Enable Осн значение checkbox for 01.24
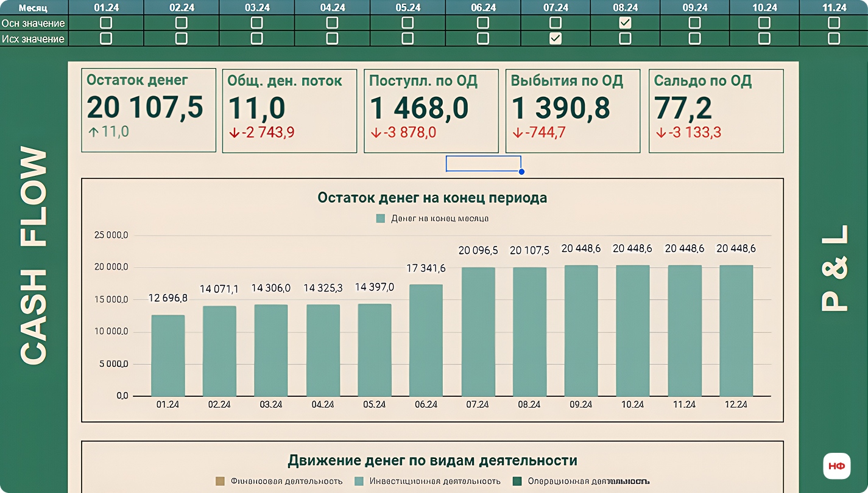The width and height of the screenshot is (868, 493). [x=106, y=23]
